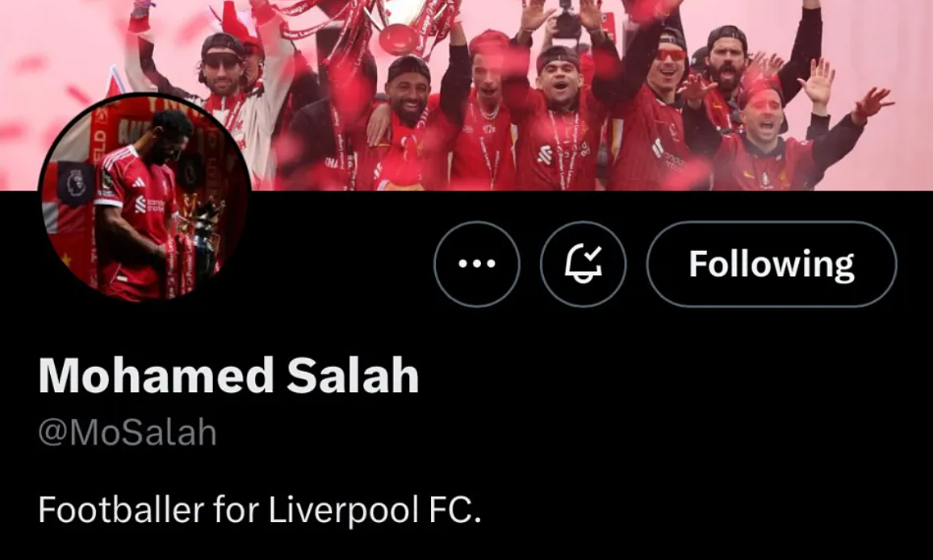The height and width of the screenshot is (560, 933).
Task: Click the Mohamed Salah display name
Action: (228, 376)
